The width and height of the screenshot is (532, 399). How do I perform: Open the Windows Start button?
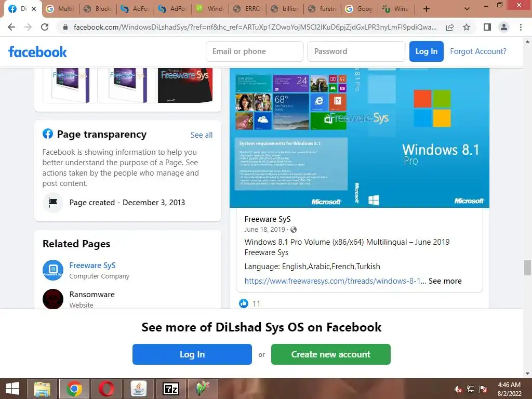pos(12,389)
